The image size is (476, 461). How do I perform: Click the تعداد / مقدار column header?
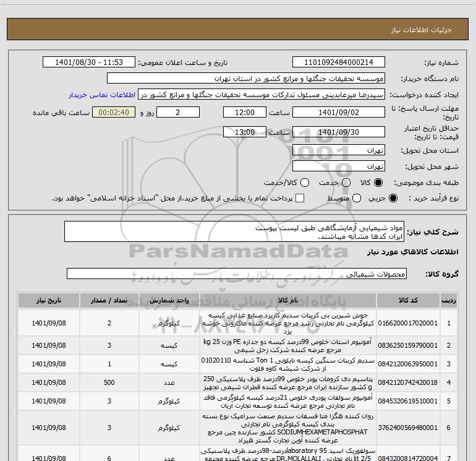109,300
